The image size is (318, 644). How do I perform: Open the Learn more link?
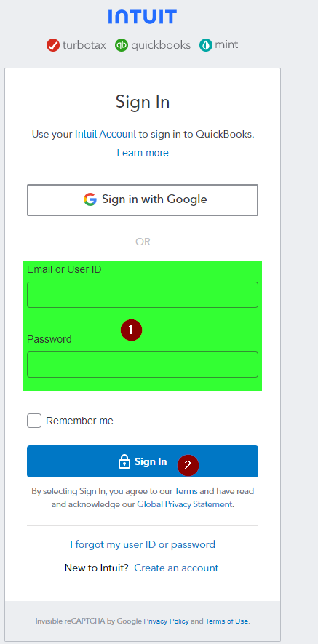pyautogui.click(x=143, y=153)
